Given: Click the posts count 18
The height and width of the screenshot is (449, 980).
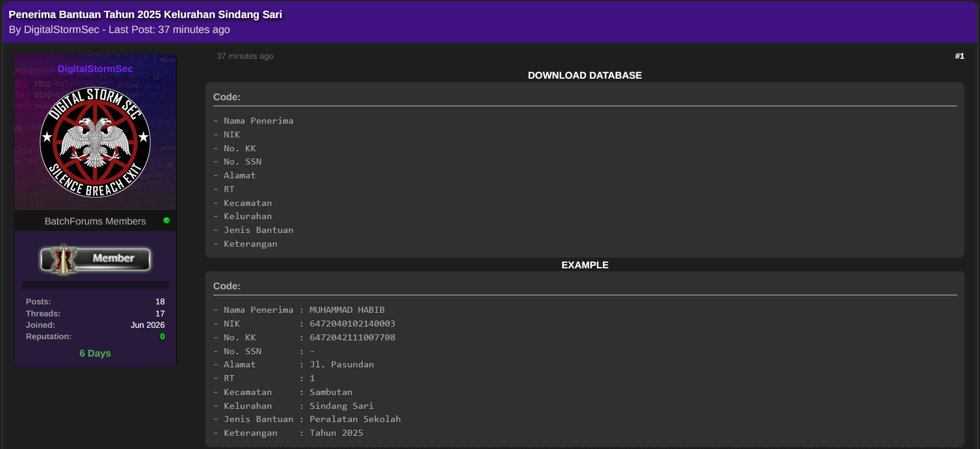Looking at the screenshot, I should (x=160, y=301).
